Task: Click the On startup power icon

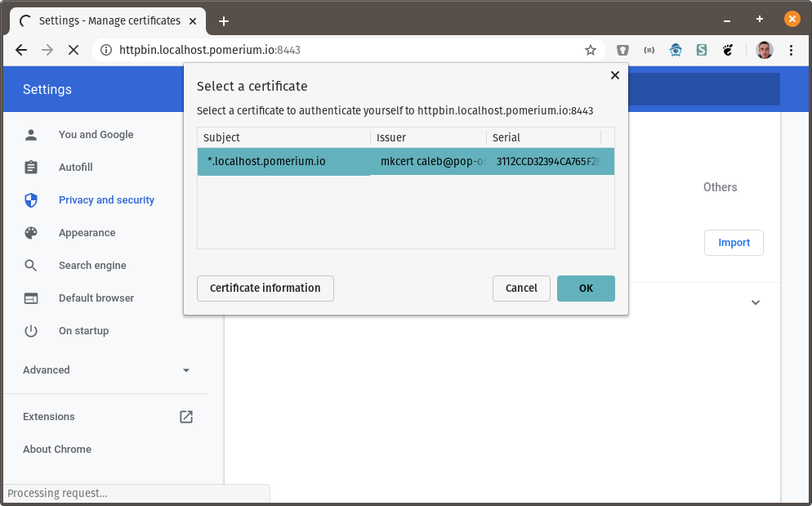Action: 31,331
